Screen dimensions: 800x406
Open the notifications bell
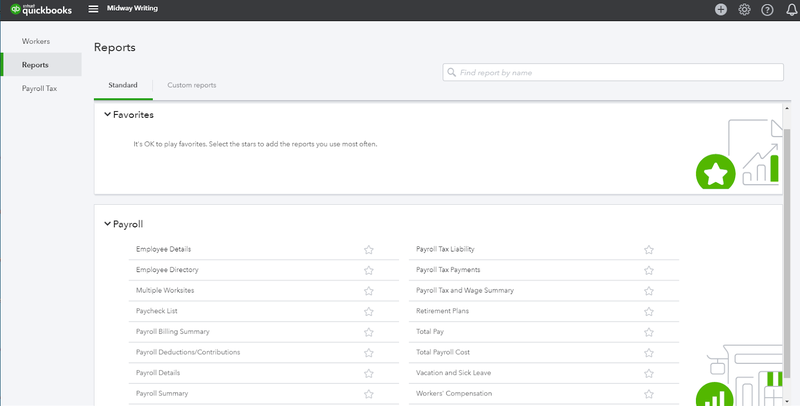point(792,10)
